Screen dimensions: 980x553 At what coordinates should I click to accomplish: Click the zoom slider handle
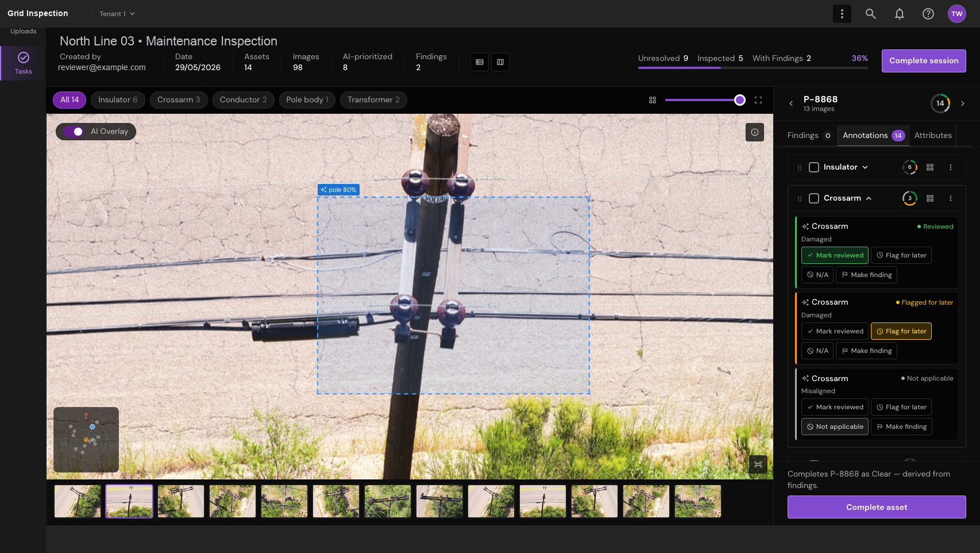coord(740,100)
